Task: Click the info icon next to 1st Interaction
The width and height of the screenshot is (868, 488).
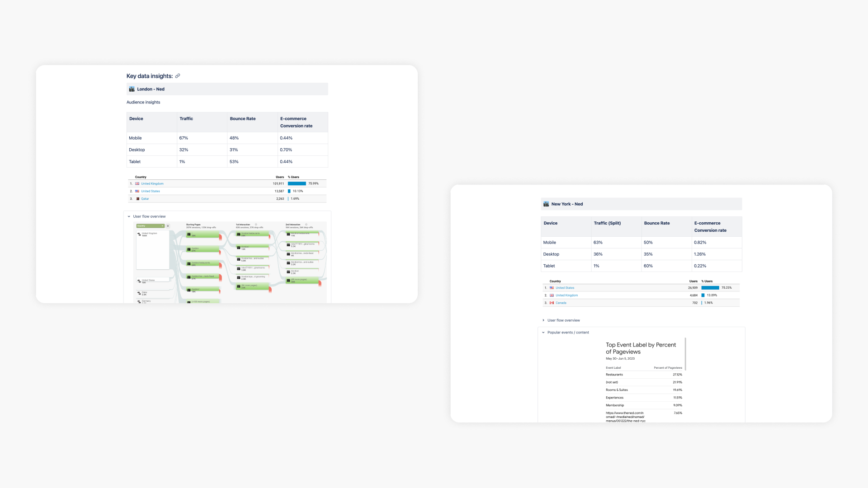Action: click(256, 225)
